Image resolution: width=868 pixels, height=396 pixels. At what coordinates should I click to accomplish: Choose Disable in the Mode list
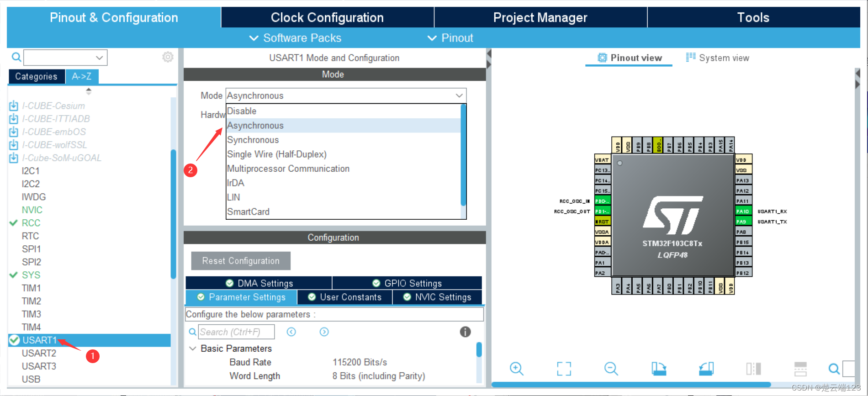pyautogui.click(x=344, y=111)
